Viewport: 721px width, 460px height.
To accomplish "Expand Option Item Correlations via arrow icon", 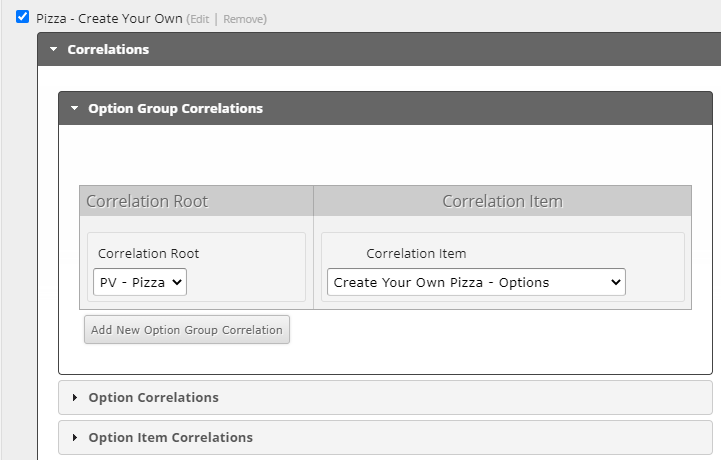I will coord(75,437).
